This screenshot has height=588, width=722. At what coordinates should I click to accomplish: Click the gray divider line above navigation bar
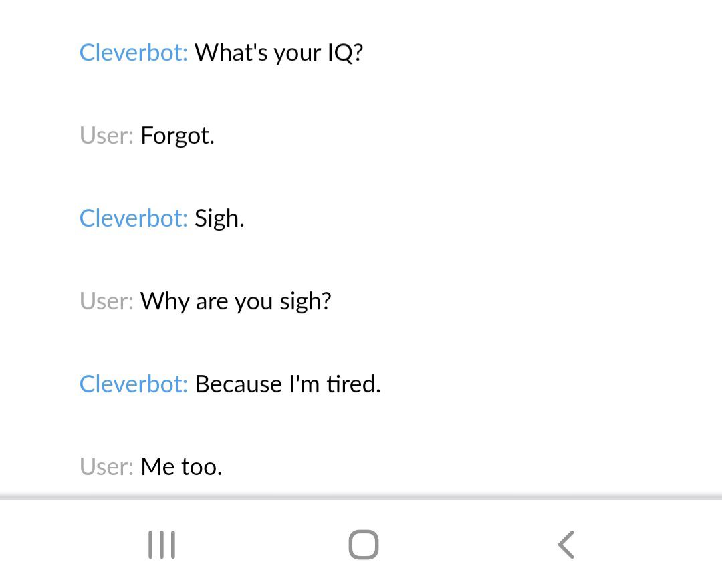point(361,497)
